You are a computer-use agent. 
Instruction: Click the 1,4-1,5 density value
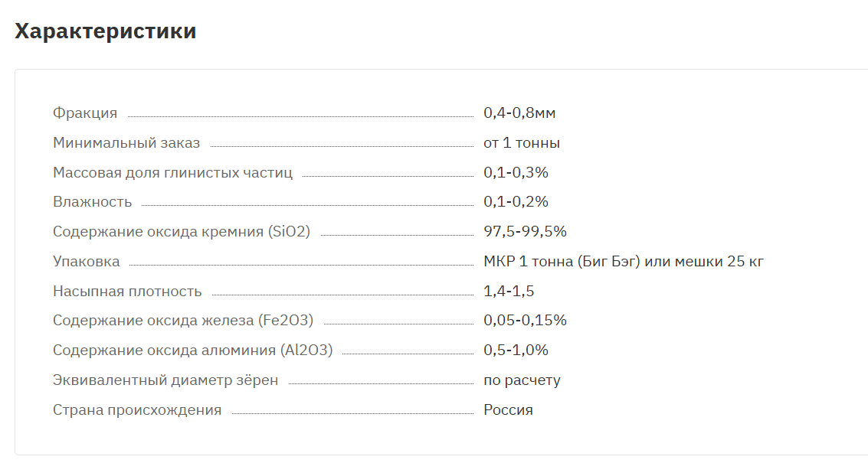509,292
